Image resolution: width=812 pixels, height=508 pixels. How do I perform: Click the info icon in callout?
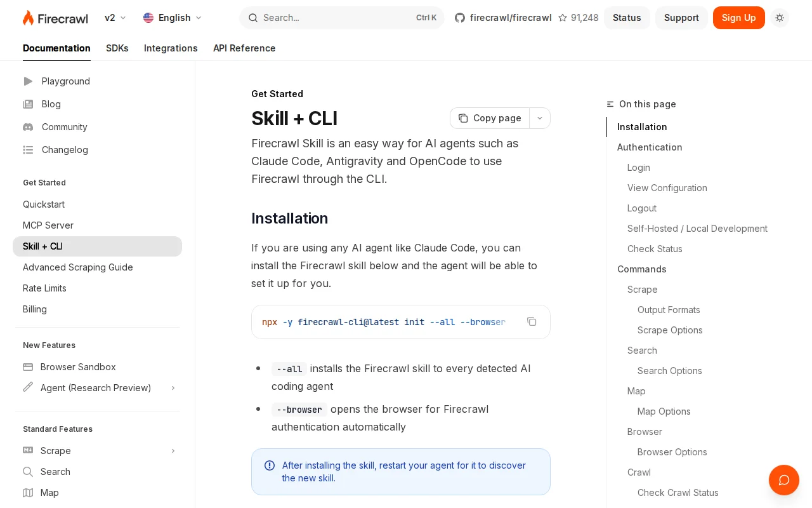[270, 465]
